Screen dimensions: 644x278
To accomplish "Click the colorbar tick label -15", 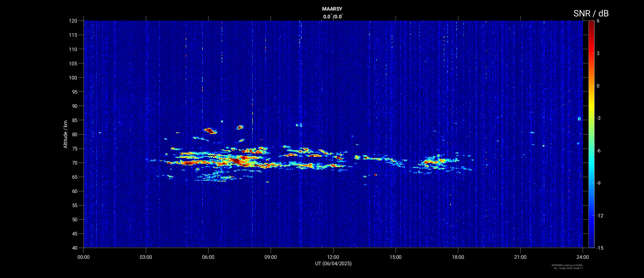I will tap(600, 248).
